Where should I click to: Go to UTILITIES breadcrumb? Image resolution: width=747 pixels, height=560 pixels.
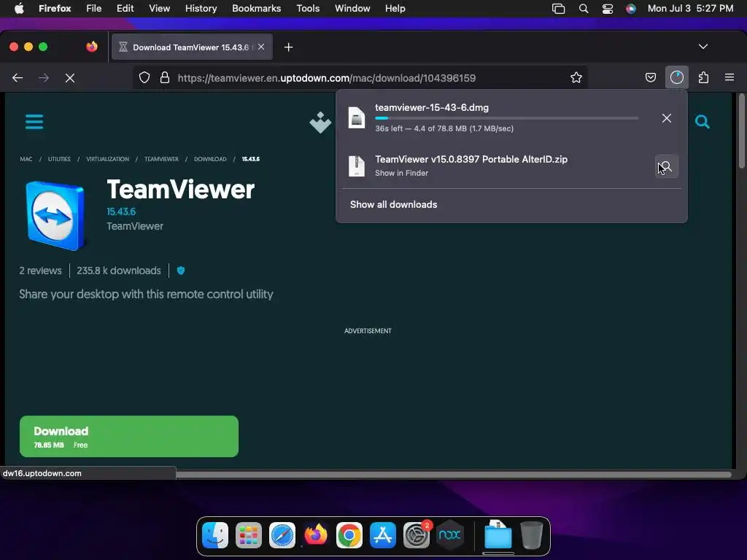click(x=59, y=159)
